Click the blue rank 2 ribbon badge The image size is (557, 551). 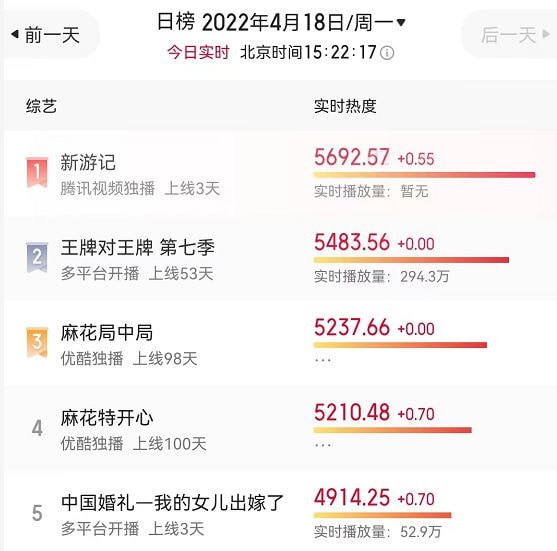(x=37, y=257)
